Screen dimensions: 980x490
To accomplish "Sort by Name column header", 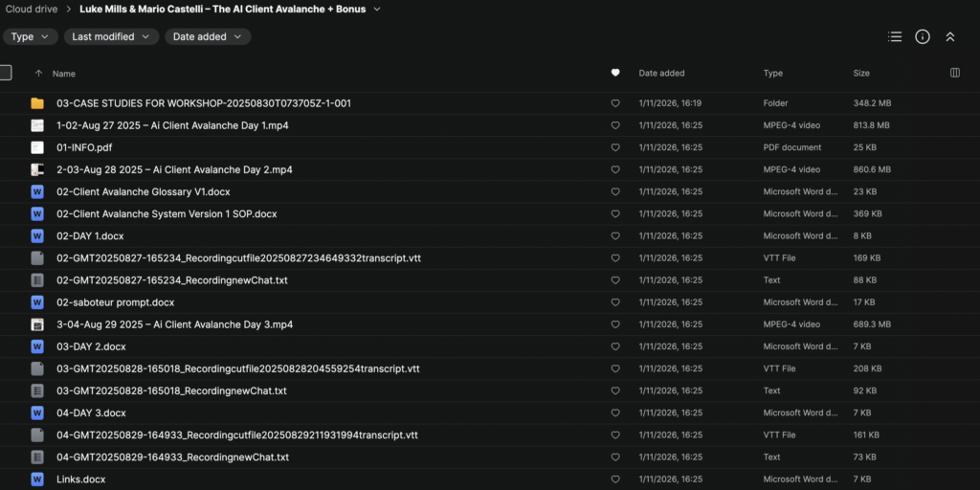I will pyautogui.click(x=64, y=73).
